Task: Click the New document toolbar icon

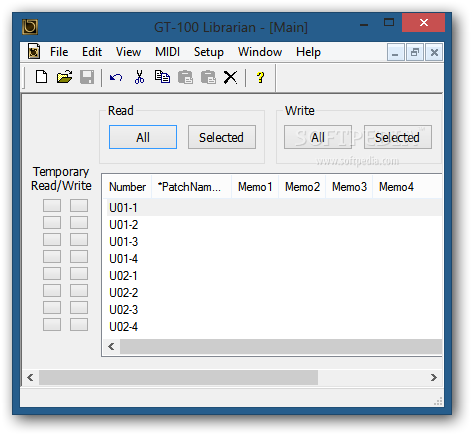Action: click(x=41, y=77)
